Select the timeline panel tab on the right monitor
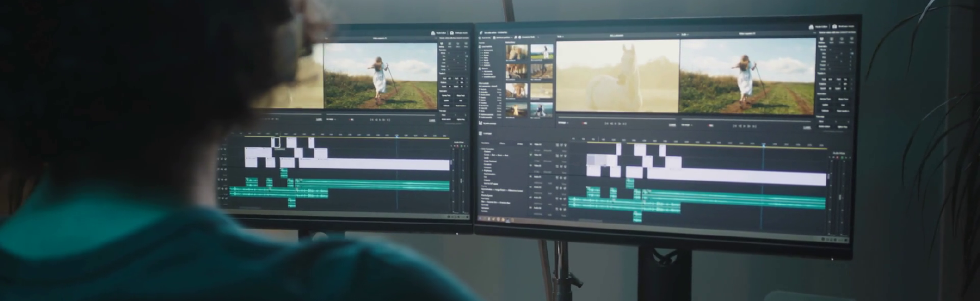Viewport: 980px width, 301px height. 488,134
